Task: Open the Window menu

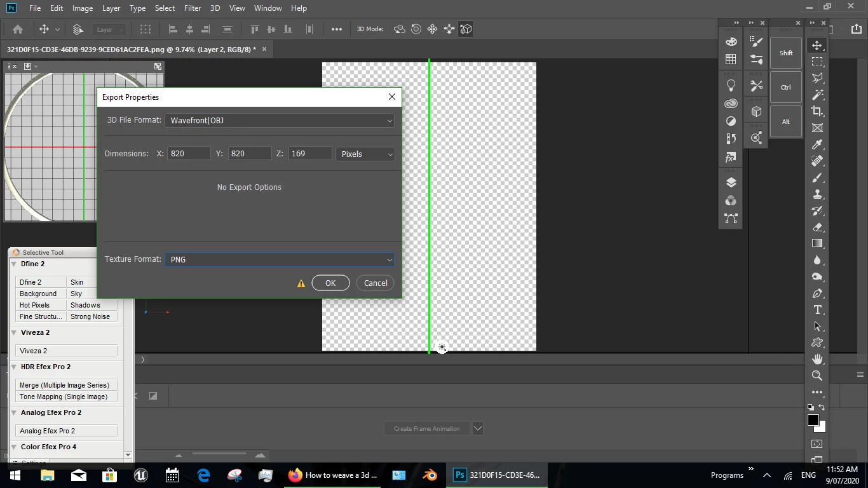Action: (x=268, y=8)
